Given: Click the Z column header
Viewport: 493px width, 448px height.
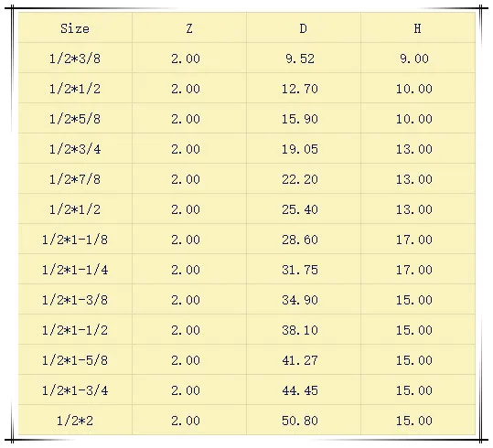Looking at the screenshot, I should (189, 28).
